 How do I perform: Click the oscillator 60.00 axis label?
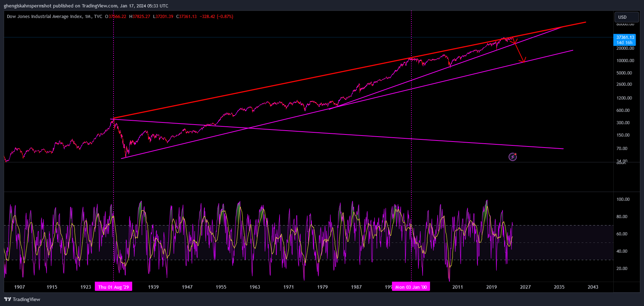(622, 234)
